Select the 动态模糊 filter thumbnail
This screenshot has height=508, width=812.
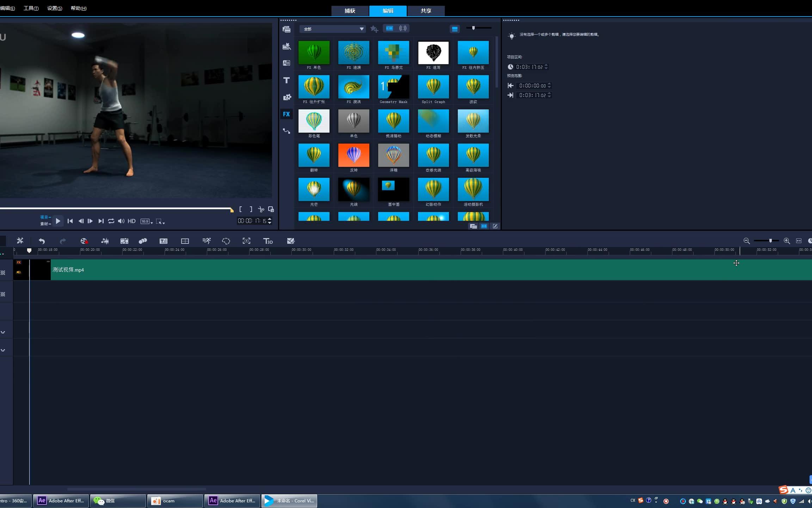433,121
